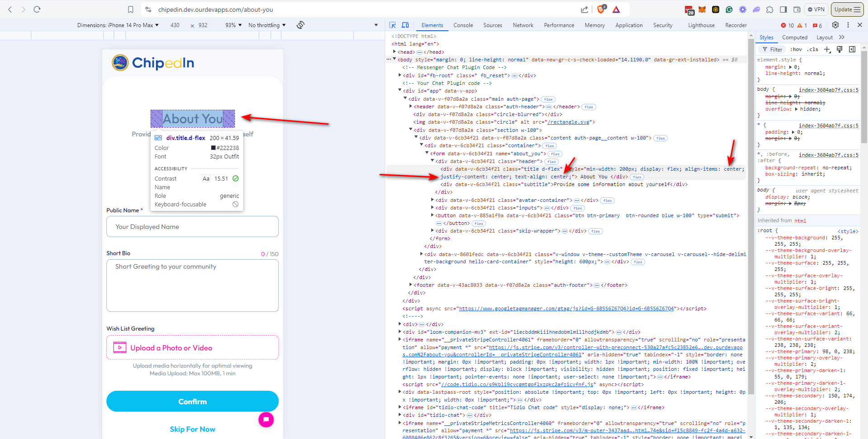Expand the inputs div node
This screenshot has width=868, height=439.
point(433,208)
